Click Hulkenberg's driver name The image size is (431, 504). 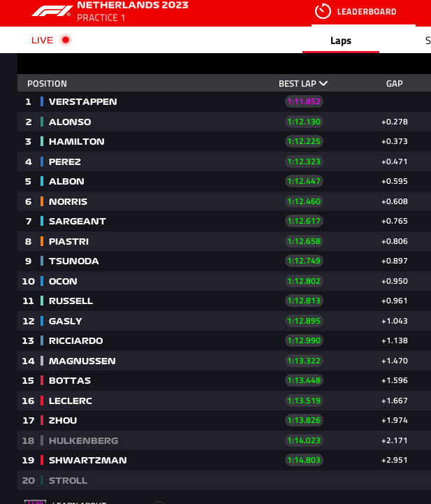84,440
